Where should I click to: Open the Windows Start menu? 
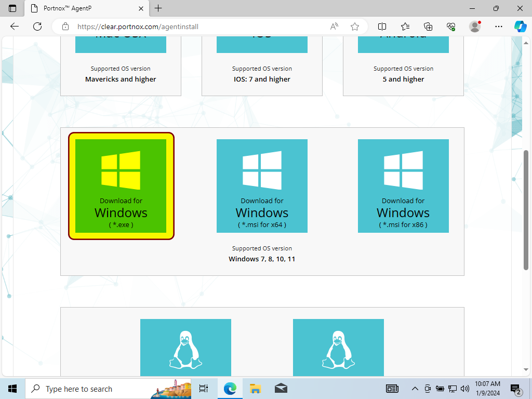pos(12,389)
